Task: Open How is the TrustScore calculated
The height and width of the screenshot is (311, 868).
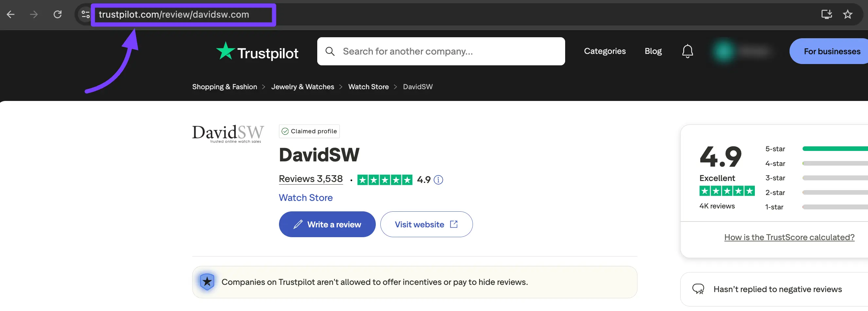Action: tap(789, 237)
